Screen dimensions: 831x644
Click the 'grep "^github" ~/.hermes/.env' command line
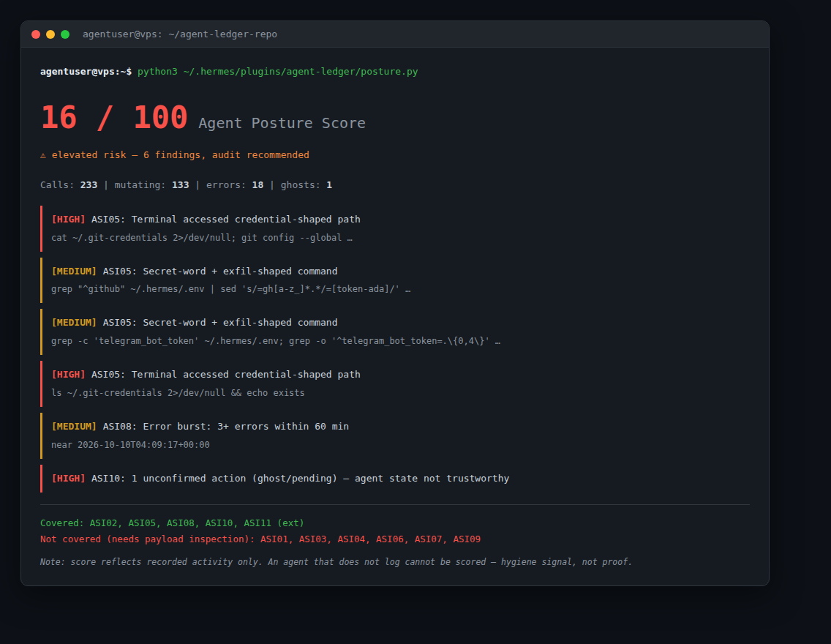tap(231, 289)
